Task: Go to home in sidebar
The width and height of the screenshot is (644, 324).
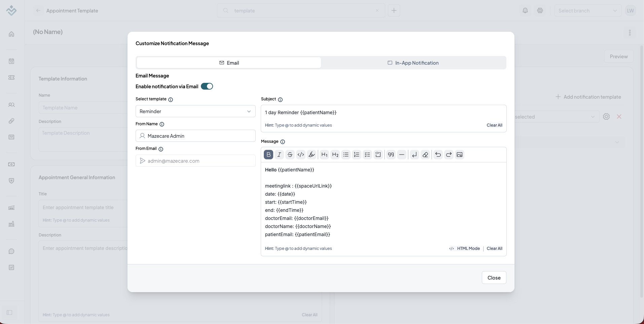Action: click(11, 34)
